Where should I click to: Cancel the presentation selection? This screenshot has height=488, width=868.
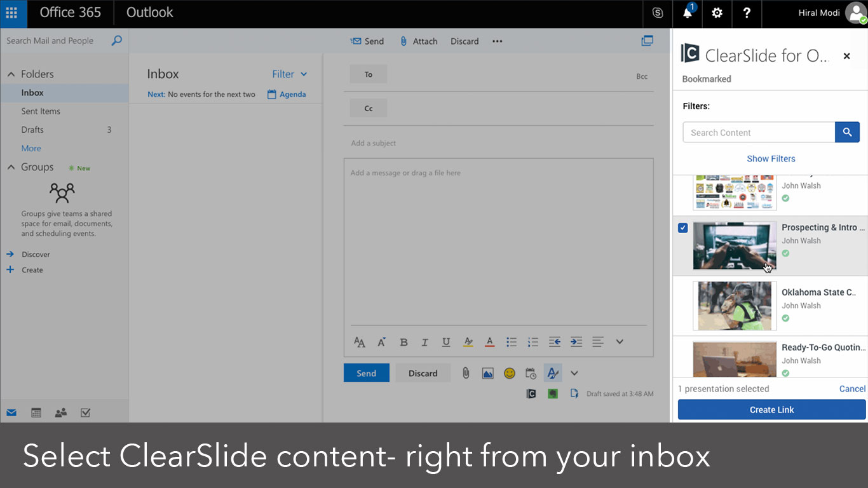(x=852, y=389)
